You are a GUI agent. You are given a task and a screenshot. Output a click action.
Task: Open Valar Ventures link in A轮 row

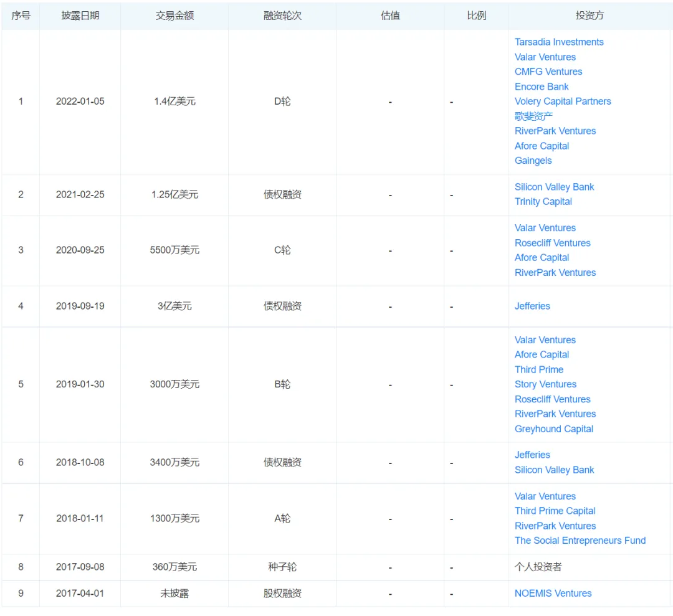tap(545, 496)
